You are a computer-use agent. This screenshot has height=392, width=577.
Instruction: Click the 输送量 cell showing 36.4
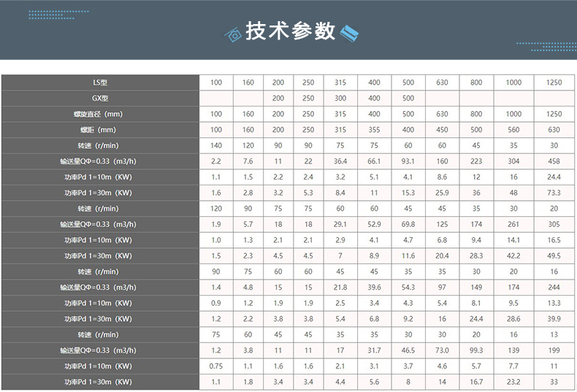tap(340, 161)
